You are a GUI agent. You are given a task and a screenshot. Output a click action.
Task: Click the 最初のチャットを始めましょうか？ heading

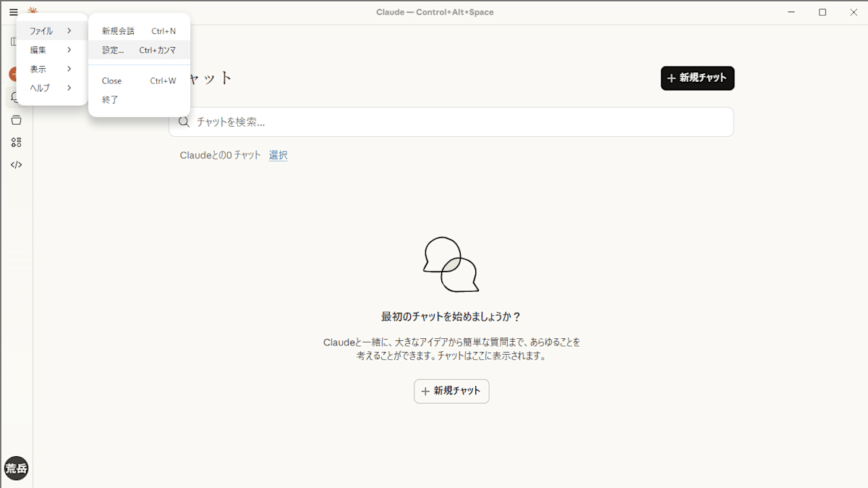[x=451, y=316]
